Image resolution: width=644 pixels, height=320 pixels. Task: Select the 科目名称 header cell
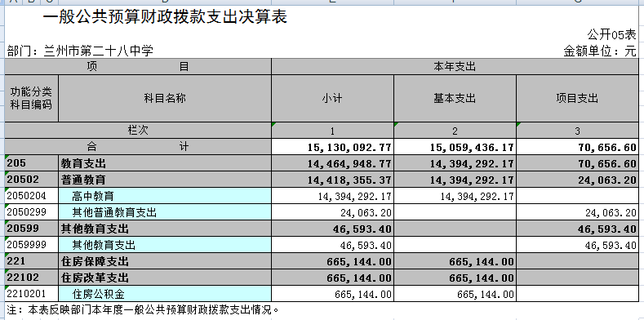165,98
